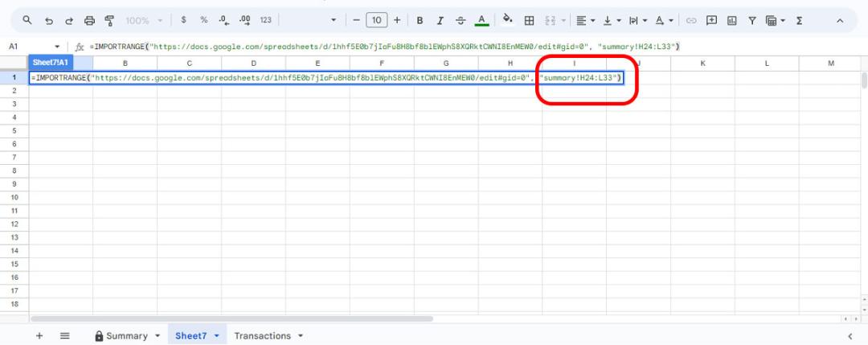The height and width of the screenshot is (345, 868).
Task: Open the text color picker
Action: coord(481,20)
